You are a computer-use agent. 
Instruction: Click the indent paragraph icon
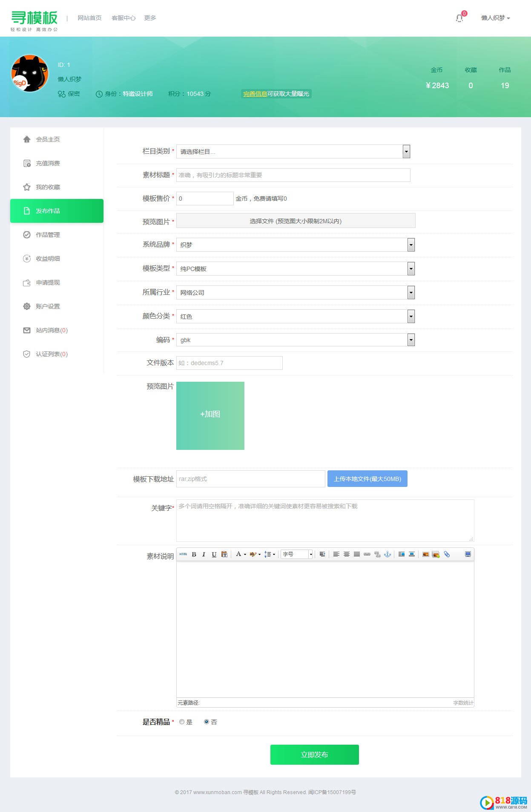322,554
